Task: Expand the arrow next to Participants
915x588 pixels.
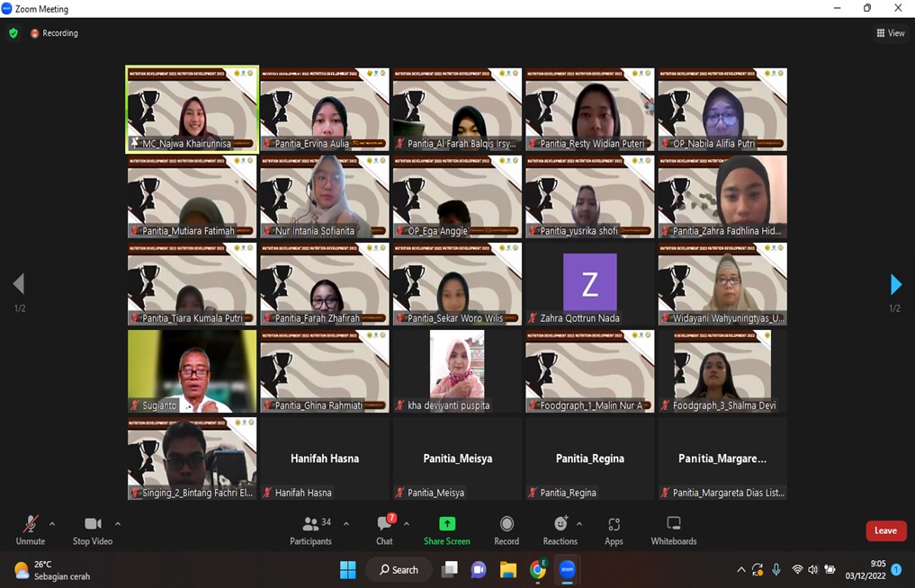Action: 346,523
